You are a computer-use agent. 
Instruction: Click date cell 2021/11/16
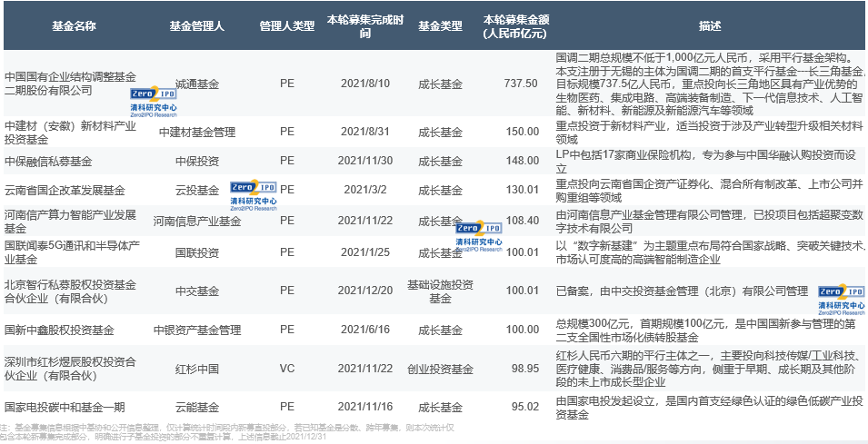point(364,408)
